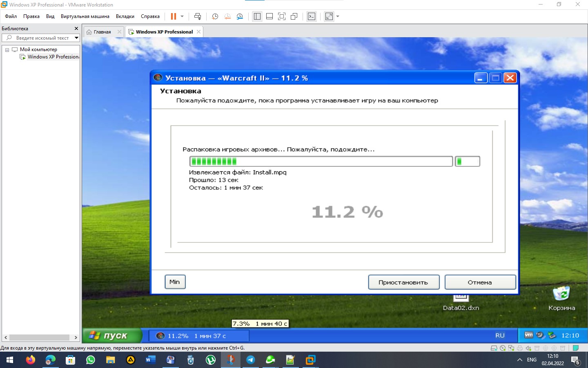Open the Виртуальная машина menu
The height and width of the screenshot is (368, 588).
pos(85,16)
